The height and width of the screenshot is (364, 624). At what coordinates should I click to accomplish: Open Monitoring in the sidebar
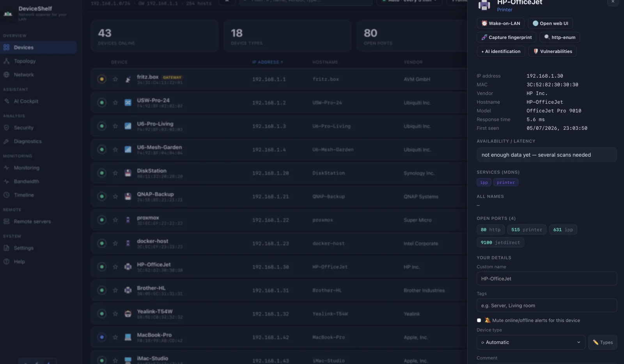(38, 168)
